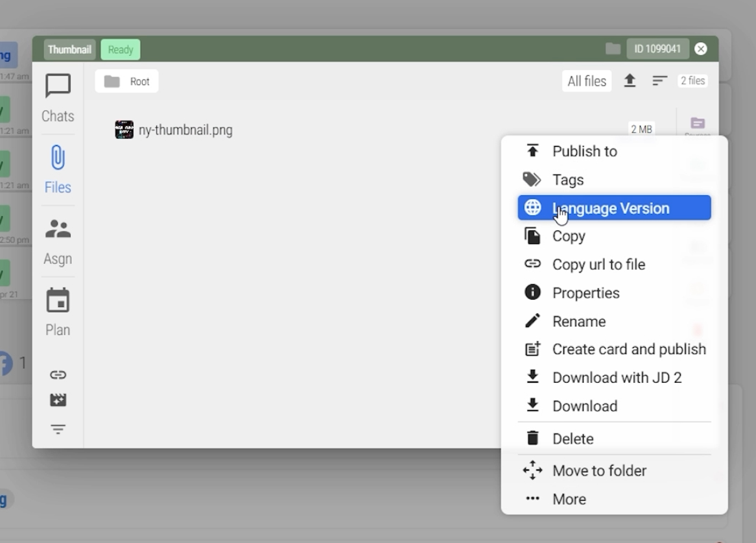Open the All files filter dropdown
This screenshot has width=756, height=543.
click(586, 81)
